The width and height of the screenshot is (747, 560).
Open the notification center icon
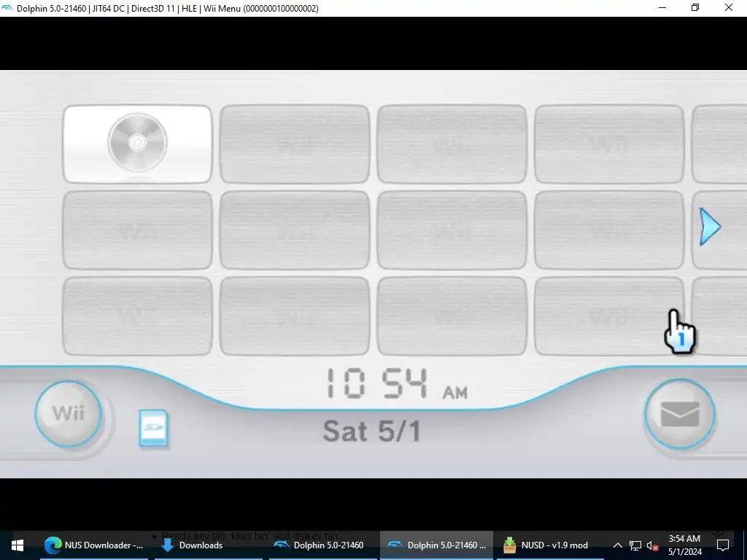coord(723,545)
